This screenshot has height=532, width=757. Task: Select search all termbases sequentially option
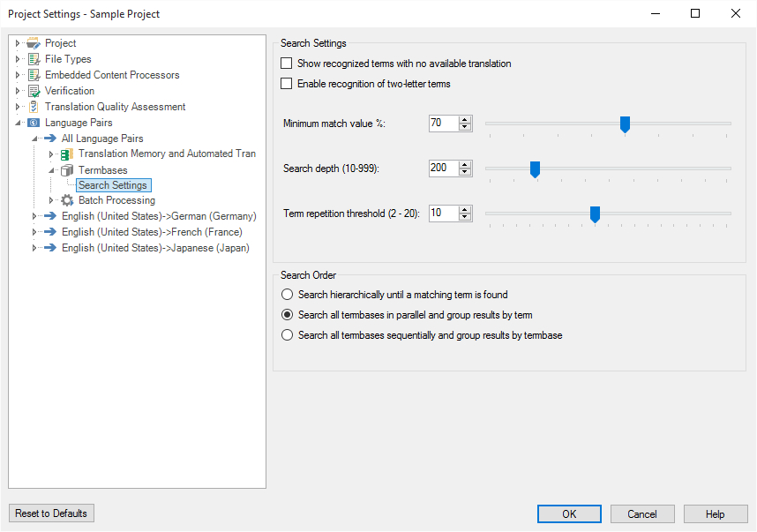pyautogui.click(x=287, y=335)
